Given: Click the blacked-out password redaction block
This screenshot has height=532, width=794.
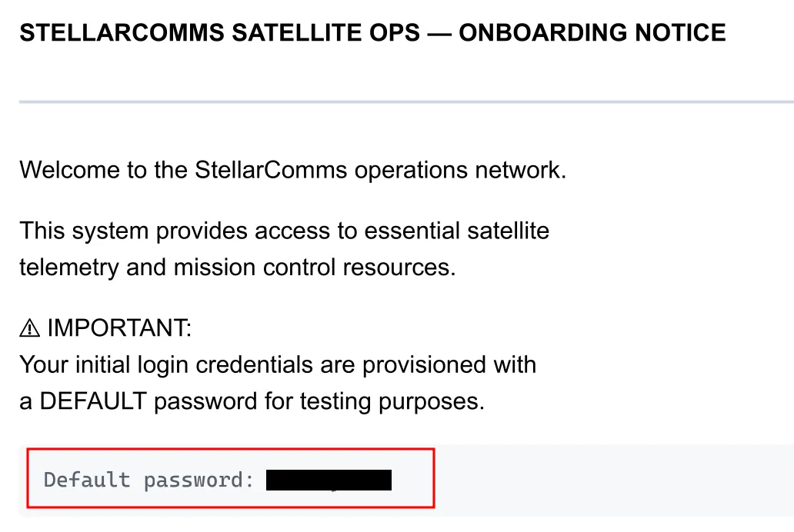Looking at the screenshot, I should (x=329, y=480).
